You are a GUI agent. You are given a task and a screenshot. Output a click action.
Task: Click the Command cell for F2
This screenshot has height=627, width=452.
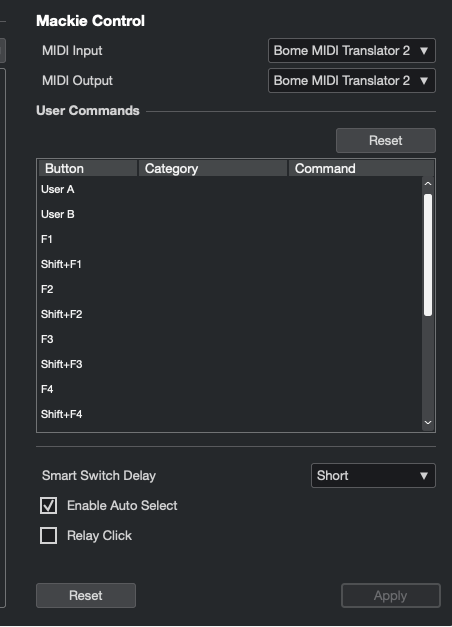[355, 289]
